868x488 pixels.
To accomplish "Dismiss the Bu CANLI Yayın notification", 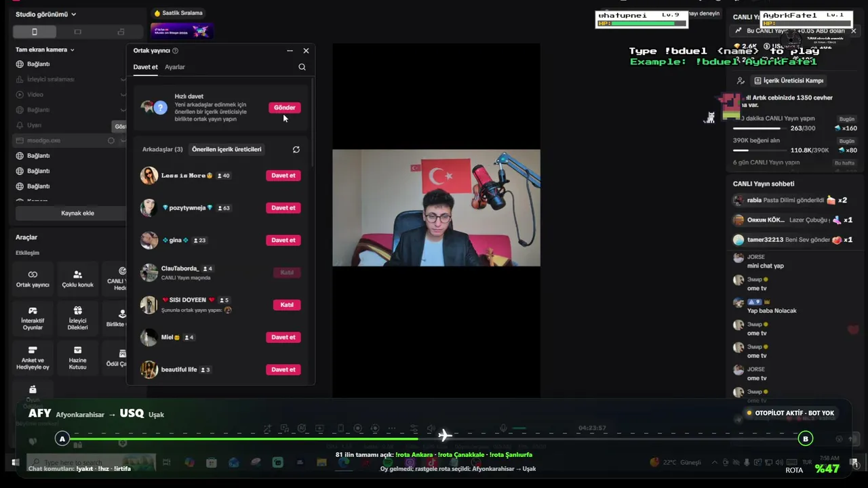I will pyautogui.click(x=853, y=31).
